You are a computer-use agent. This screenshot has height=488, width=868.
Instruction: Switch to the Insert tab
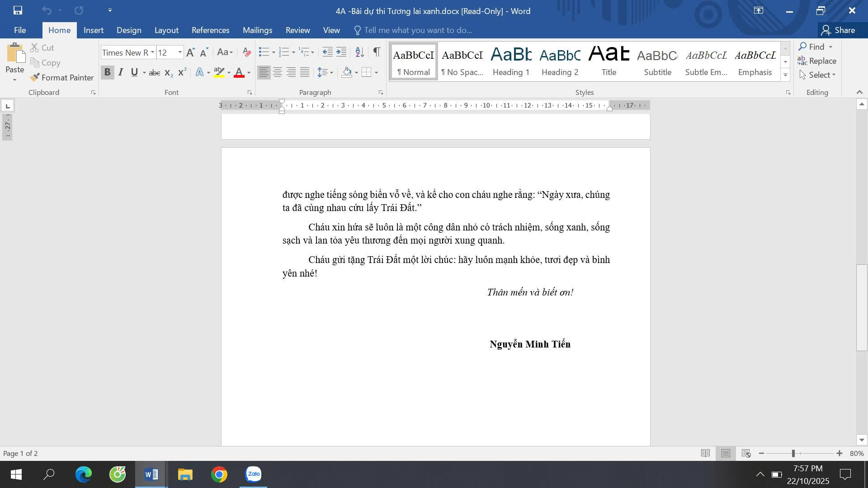pyautogui.click(x=94, y=30)
